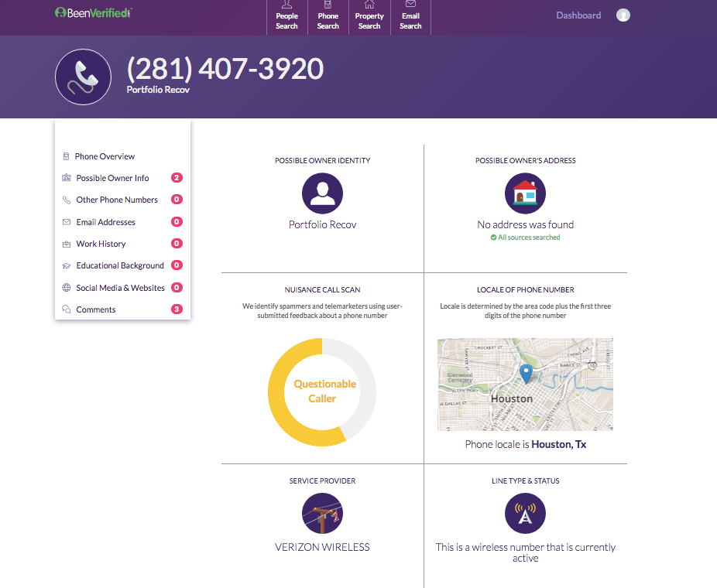Screen dimensions: 717x588
Task: Open the user profile avatar
Action: 623,15
